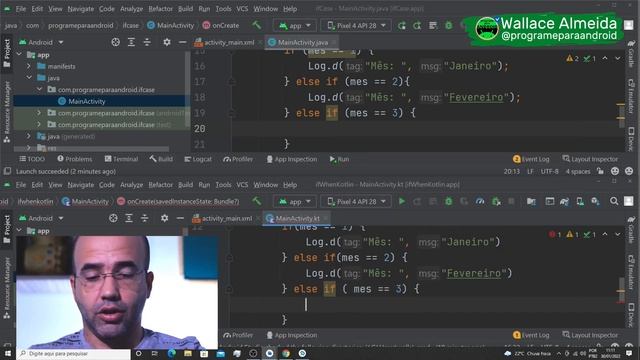Click Expand All icon in upper Project panel
The height and width of the screenshot is (360, 640).
pos(131,42)
